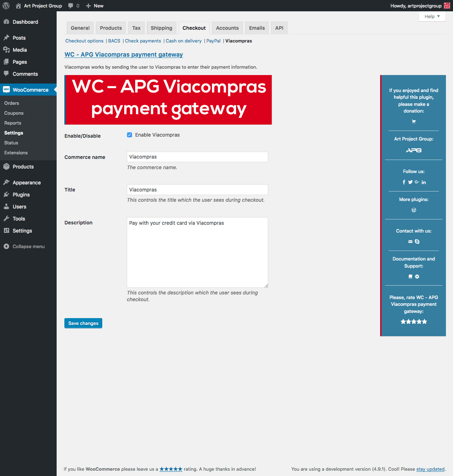Viewport: 453px width, 476px height.
Task: Open the Check payments section
Action: (x=143, y=41)
